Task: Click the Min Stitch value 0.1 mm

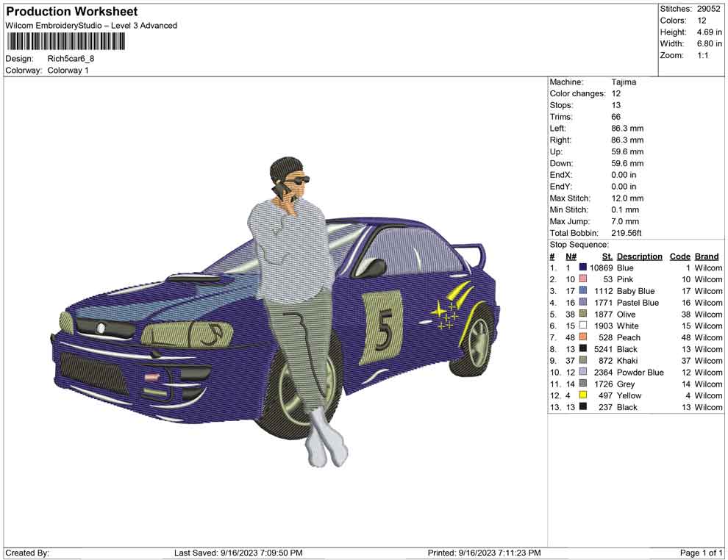Action: click(x=625, y=209)
